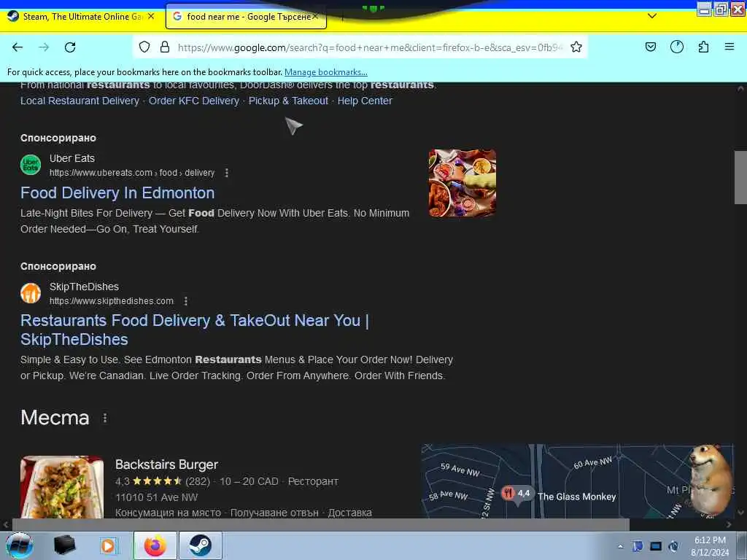Select the food near me Google tab

(x=246, y=17)
